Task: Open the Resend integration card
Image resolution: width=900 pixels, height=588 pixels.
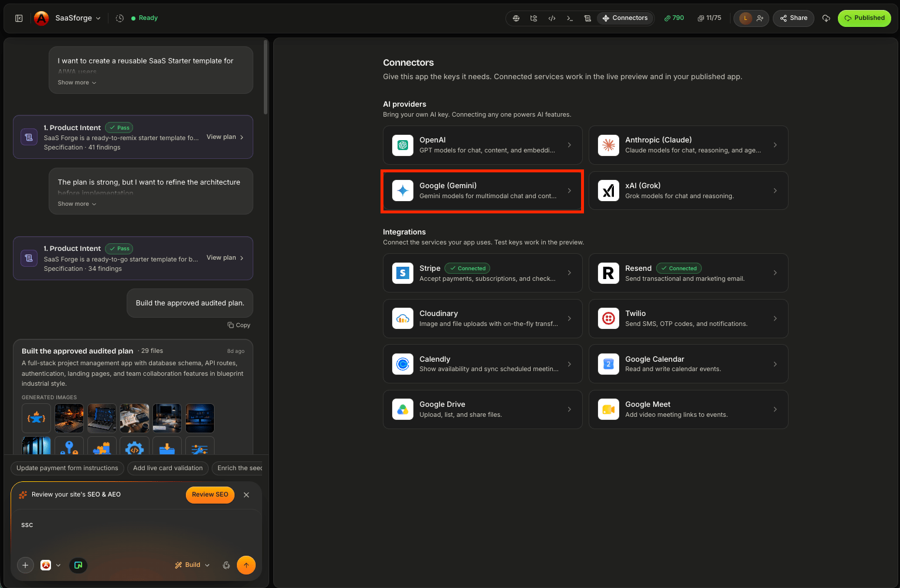Action: click(688, 273)
